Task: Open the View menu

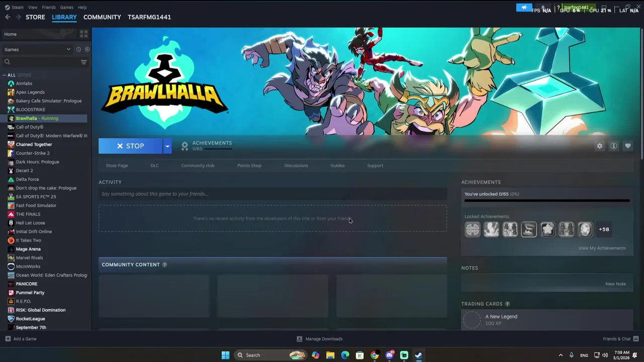Action: tap(33, 8)
